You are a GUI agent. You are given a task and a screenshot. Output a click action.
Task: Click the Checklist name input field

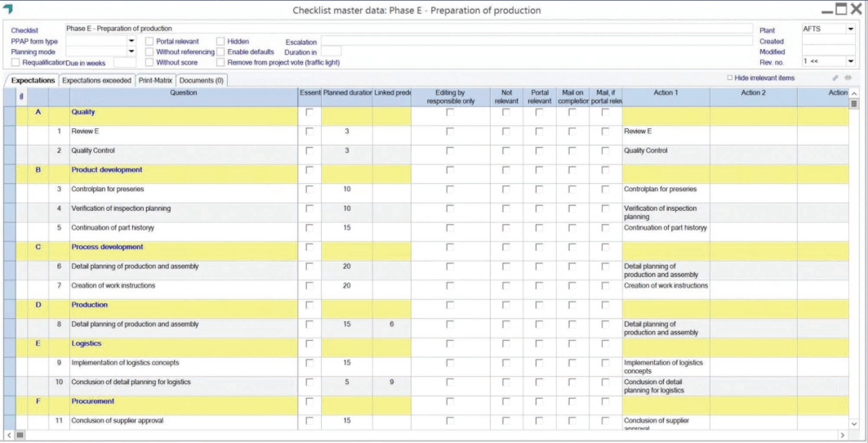408,29
